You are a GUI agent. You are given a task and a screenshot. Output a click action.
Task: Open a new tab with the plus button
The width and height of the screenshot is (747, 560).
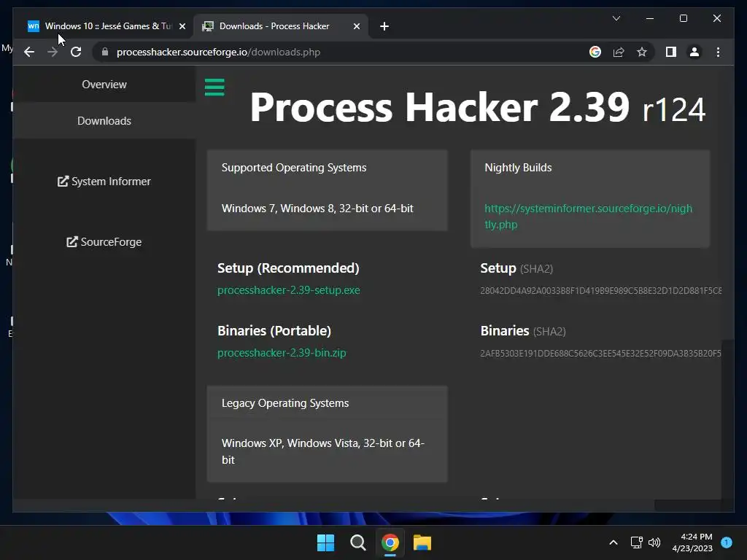[x=384, y=26]
